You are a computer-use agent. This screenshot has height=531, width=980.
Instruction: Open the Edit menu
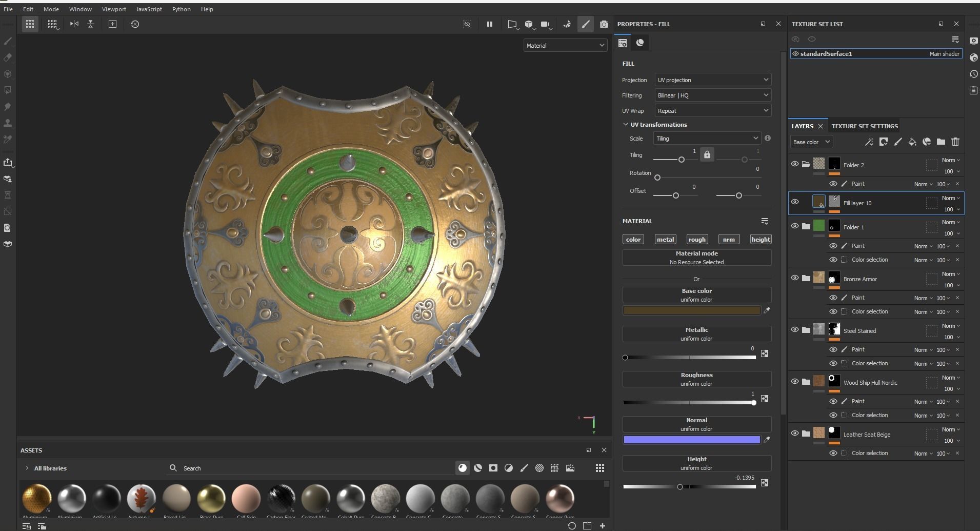click(x=28, y=9)
